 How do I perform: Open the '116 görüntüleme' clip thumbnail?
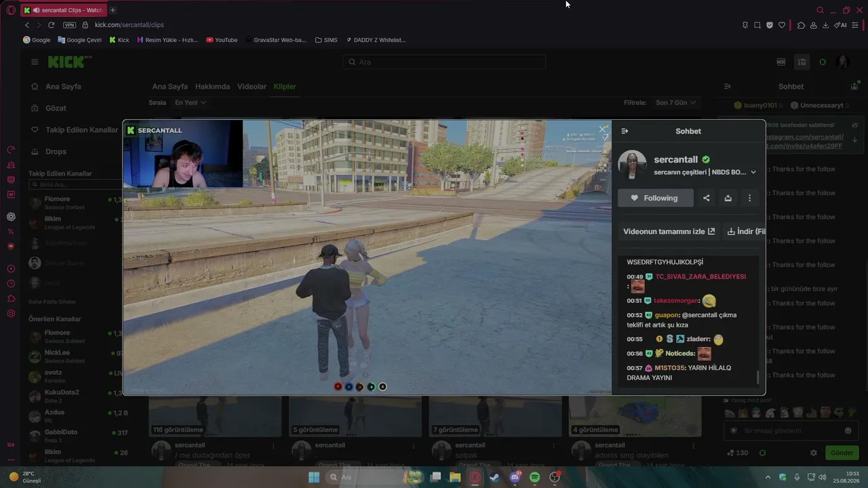coord(214,416)
